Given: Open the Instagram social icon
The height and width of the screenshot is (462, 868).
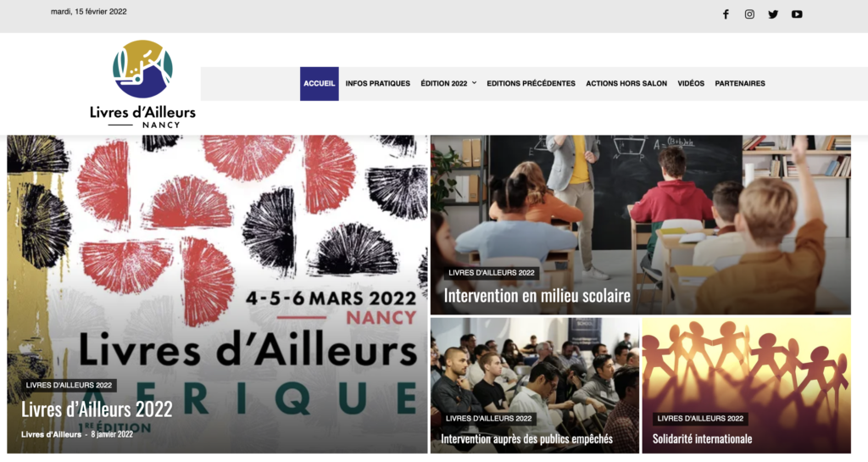Looking at the screenshot, I should tap(749, 14).
